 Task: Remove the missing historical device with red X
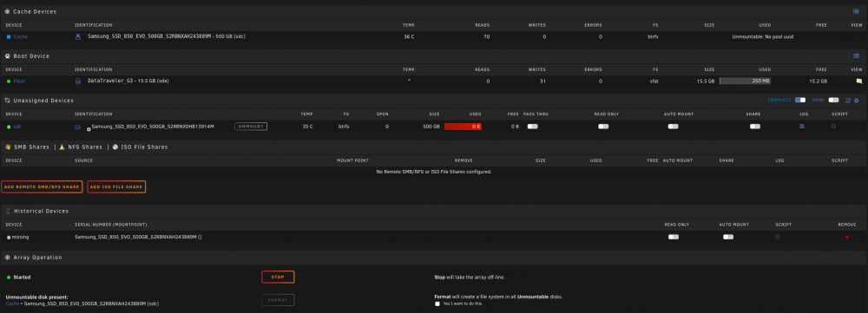click(x=847, y=238)
